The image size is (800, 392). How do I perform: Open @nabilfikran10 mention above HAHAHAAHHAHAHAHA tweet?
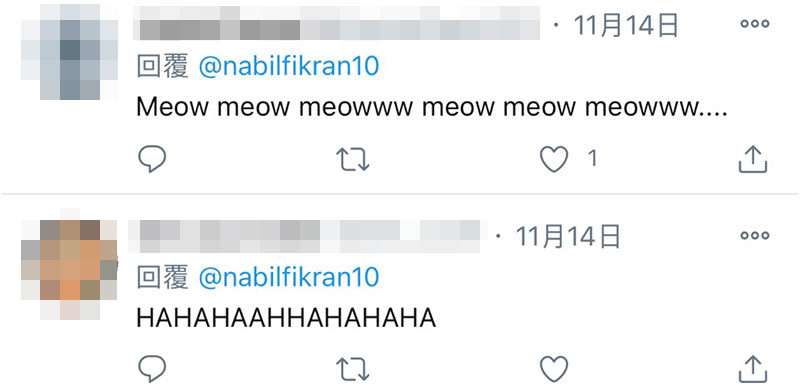[289, 277]
